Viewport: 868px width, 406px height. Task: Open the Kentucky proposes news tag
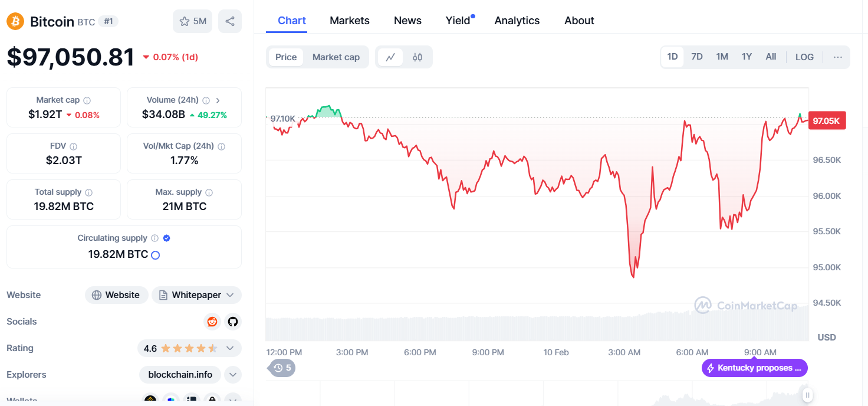[x=754, y=368]
